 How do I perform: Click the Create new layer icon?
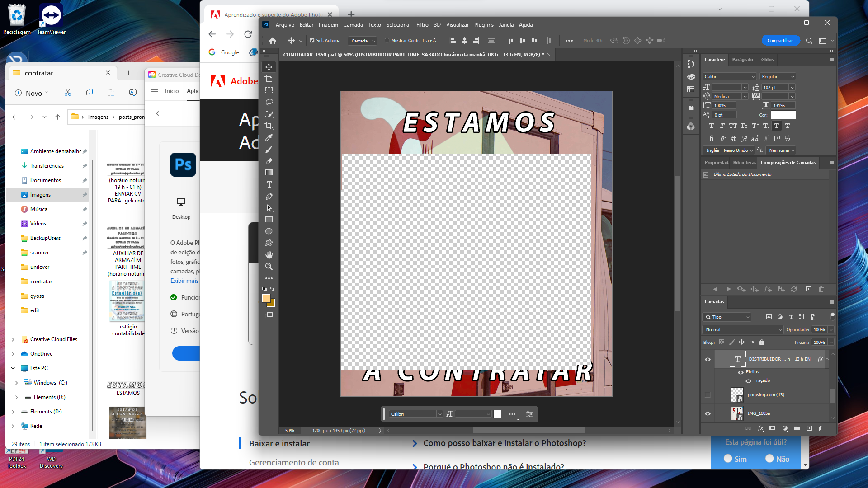coord(809,428)
